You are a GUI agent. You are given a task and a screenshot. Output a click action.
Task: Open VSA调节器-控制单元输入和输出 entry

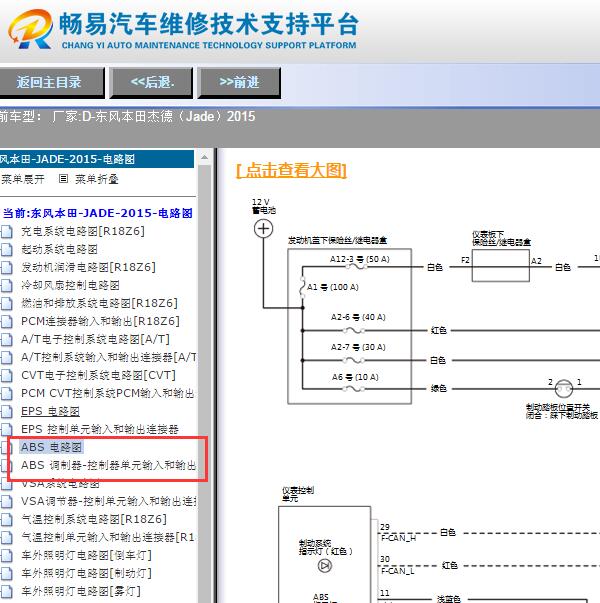(109, 501)
